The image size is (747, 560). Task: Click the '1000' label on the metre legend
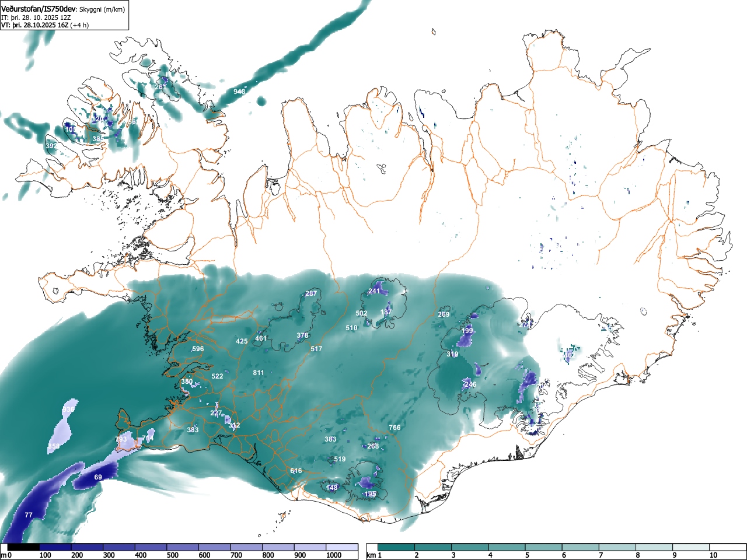333,556
